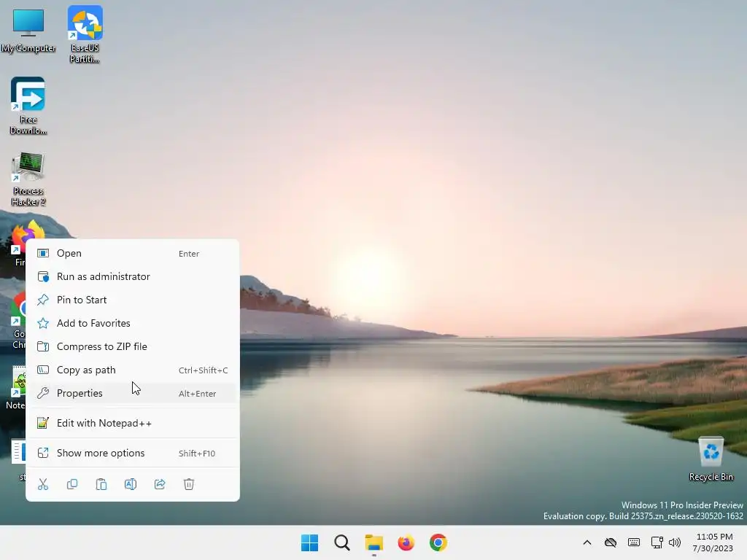Viewport: 747px width, 560px height.
Task: Select the Process Hacker 2 shortcut
Action: pyautogui.click(x=28, y=179)
